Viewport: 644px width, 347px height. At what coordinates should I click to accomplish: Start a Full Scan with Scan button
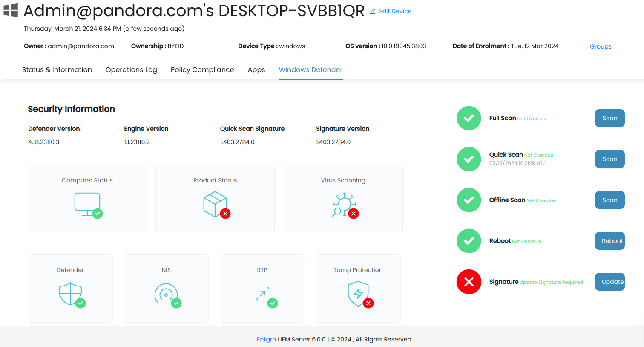point(609,118)
